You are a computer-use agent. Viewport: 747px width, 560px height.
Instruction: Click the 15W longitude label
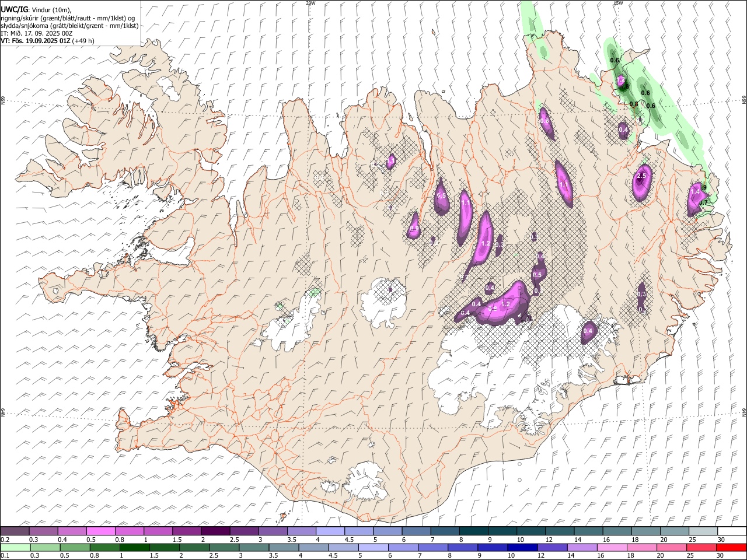tap(617, 3)
